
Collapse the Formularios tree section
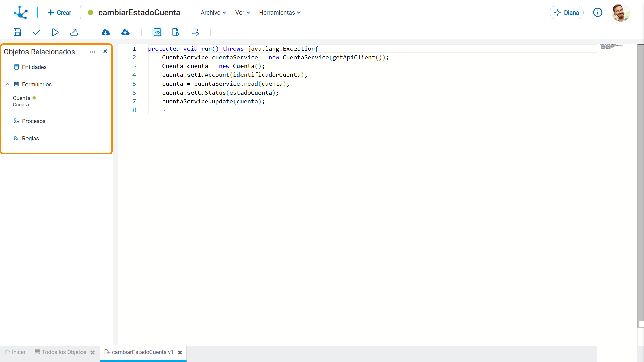coord(7,84)
